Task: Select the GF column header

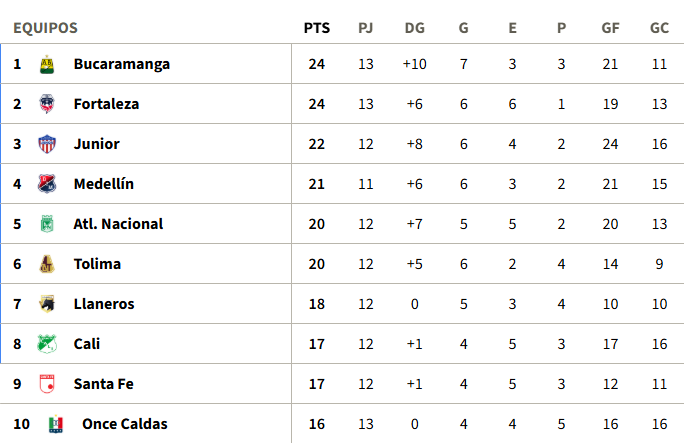Action: click(x=610, y=28)
